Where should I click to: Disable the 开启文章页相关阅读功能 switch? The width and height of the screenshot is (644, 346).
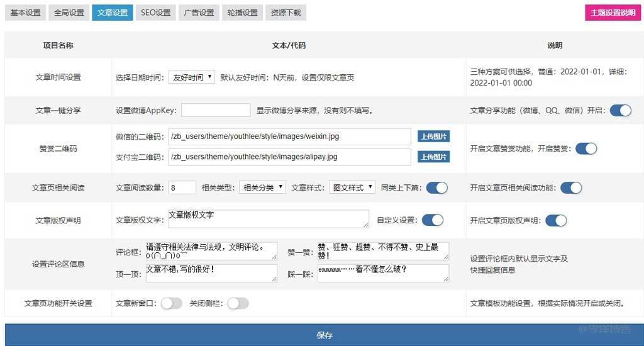point(571,187)
